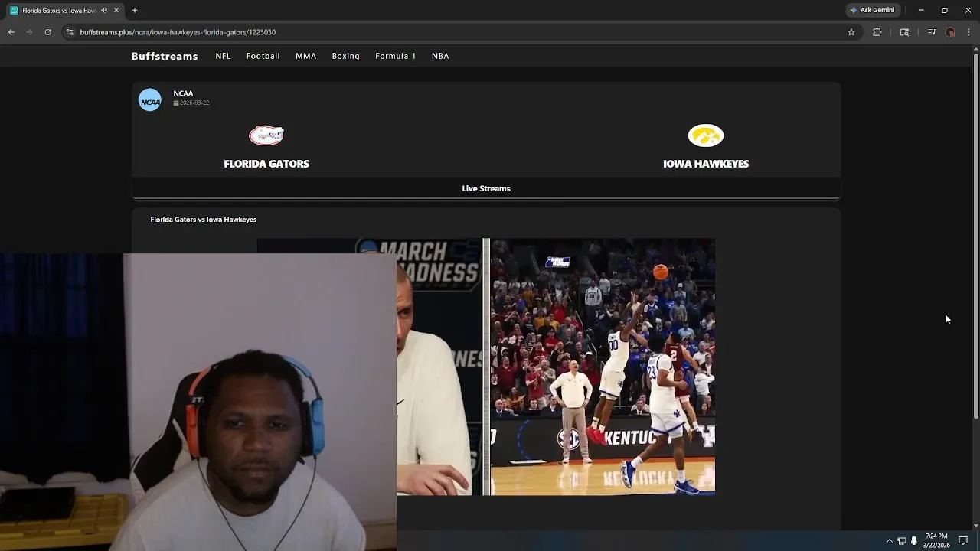Click the Florida Gators vs Iowa Hawkeyes heading
This screenshot has height=551, width=980.
tap(204, 220)
